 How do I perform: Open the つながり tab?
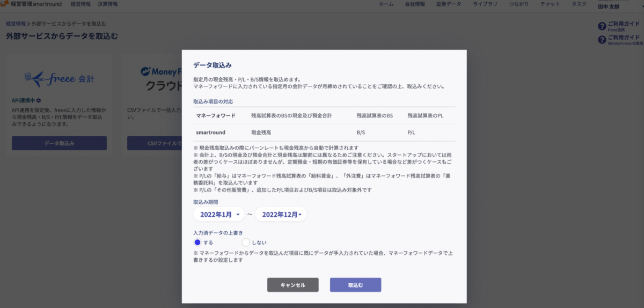coord(518,4)
